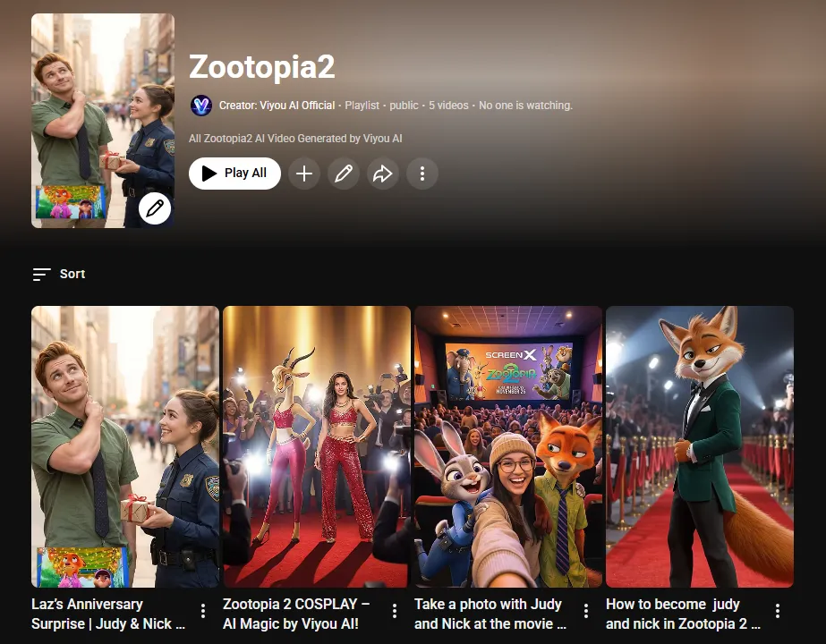
Task: Open options for Laz's Anniversary Surprise video
Action: [x=203, y=611]
